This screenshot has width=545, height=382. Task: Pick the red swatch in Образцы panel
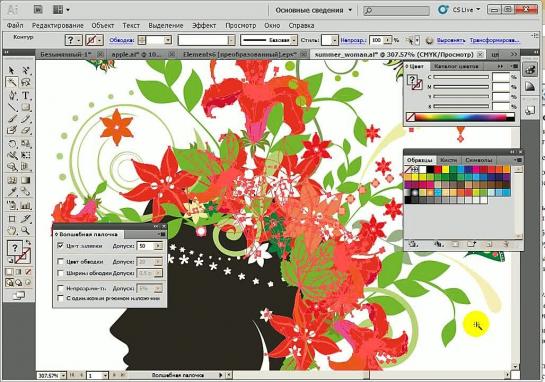coord(438,170)
